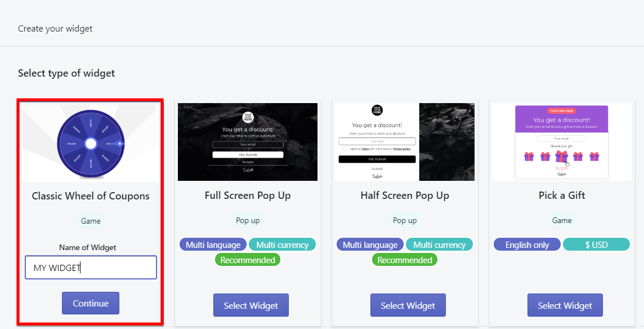Click the $ USD badge

click(596, 244)
